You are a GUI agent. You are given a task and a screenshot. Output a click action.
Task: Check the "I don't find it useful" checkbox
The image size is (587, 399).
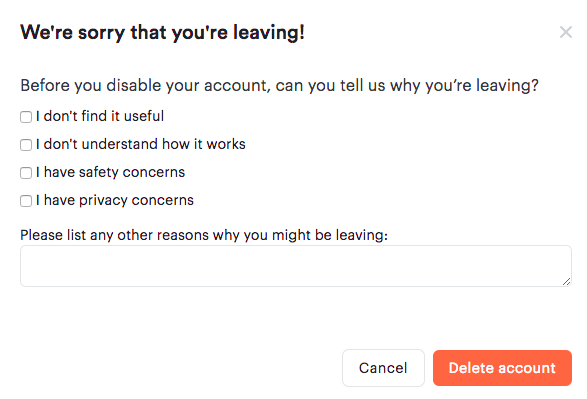[x=26, y=117]
